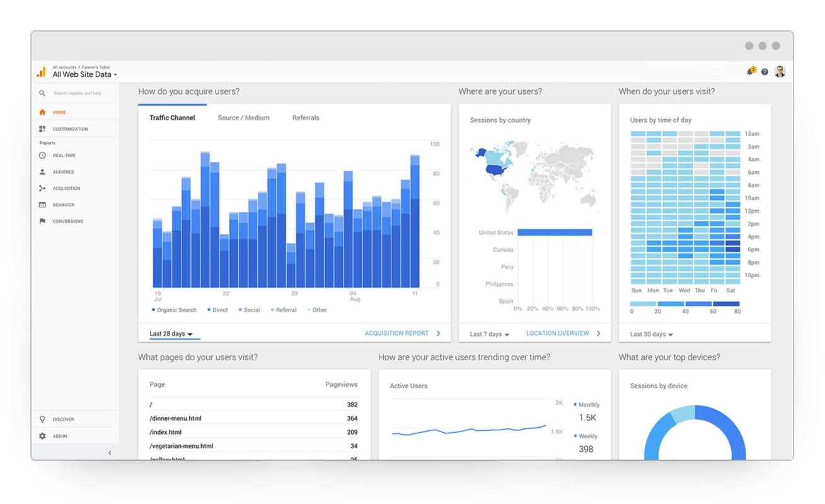Open Admin gear settings
This screenshot has width=825, height=504.
coord(42,436)
